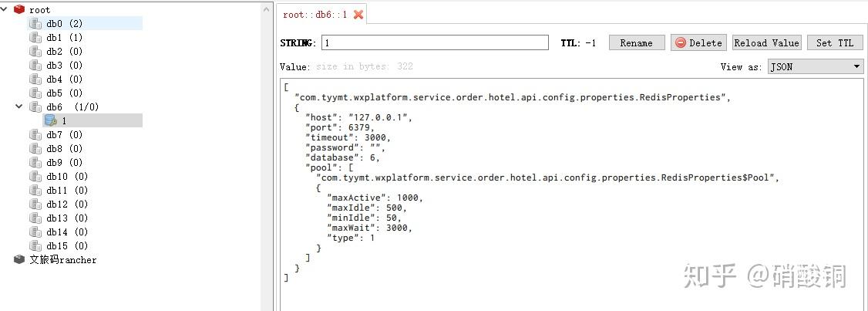Select db12 (0) in the tree
The image size is (868, 311).
[66, 204]
